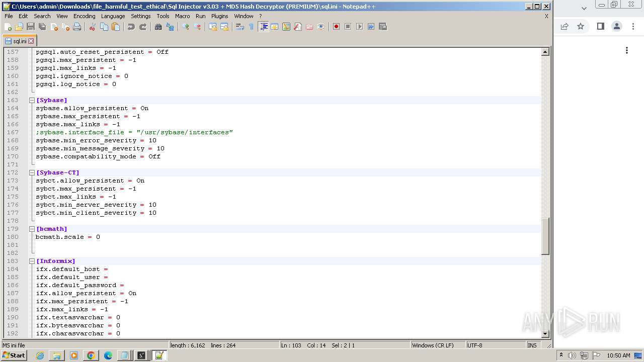Open Folder as Workspace icon
Viewport: 644px width, 362px height.
coord(309,27)
